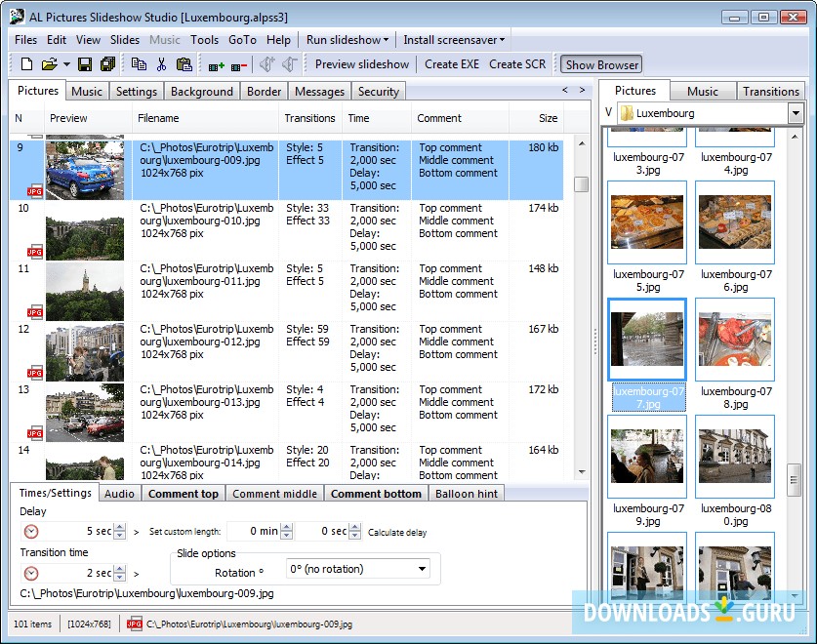The width and height of the screenshot is (817, 644).
Task: Click the Cut scissors icon
Action: pos(161,64)
